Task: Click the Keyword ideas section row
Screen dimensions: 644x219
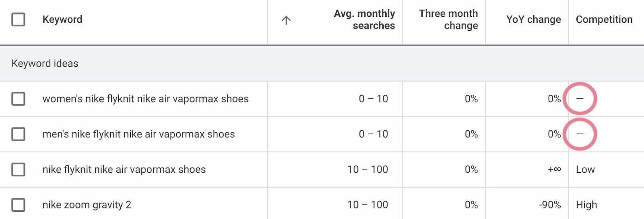Action: (45, 63)
